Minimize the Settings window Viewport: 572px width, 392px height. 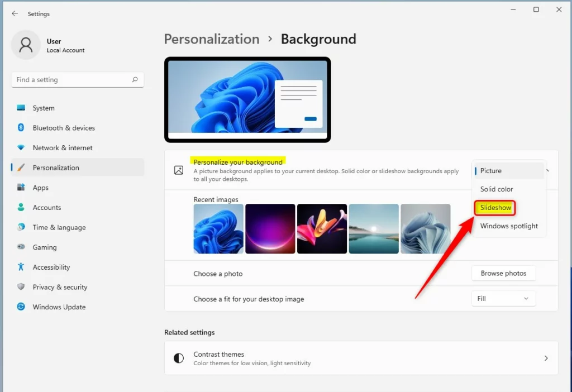coord(513,9)
